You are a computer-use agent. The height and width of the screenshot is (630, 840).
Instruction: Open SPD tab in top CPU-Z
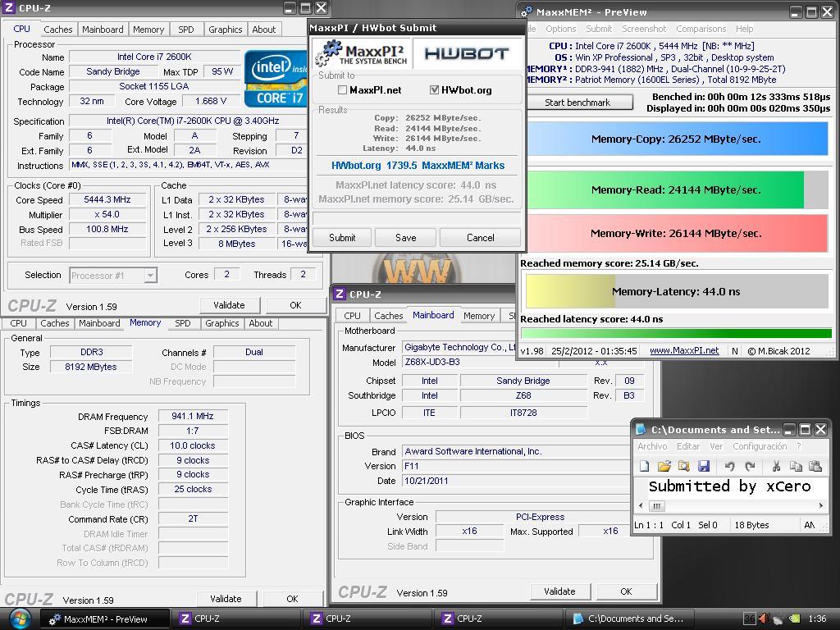[186, 30]
